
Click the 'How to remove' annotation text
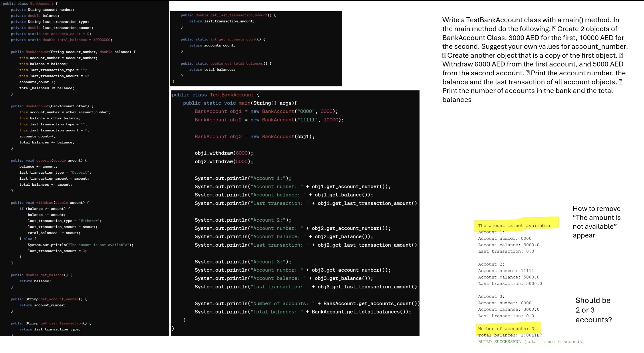(597, 208)
